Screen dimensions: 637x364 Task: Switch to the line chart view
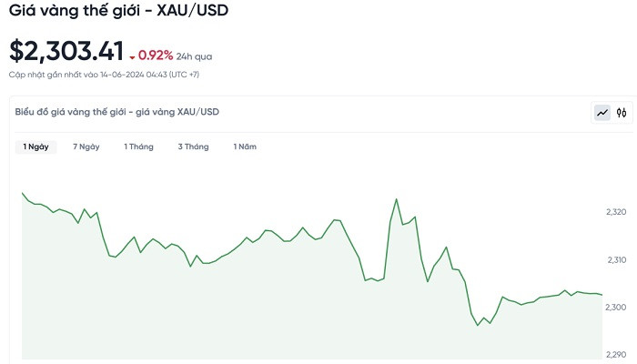click(x=602, y=113)
